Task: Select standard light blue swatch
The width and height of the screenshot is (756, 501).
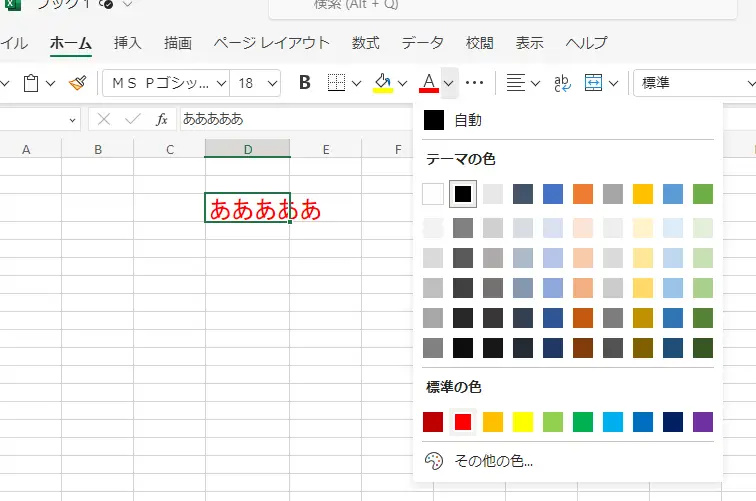Action: (x=613, y=422)
